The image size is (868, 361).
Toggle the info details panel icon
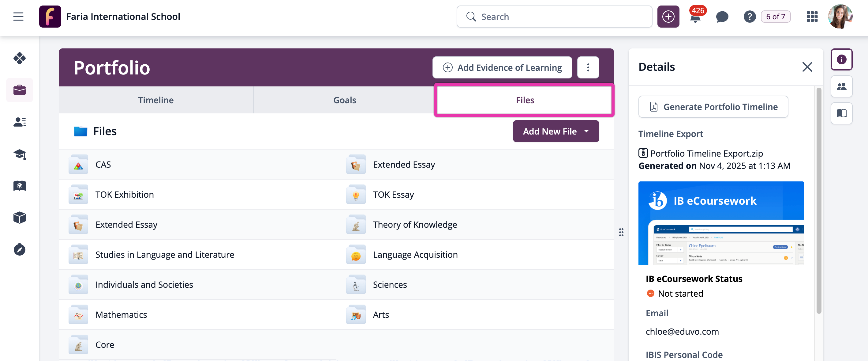point(841,60)
